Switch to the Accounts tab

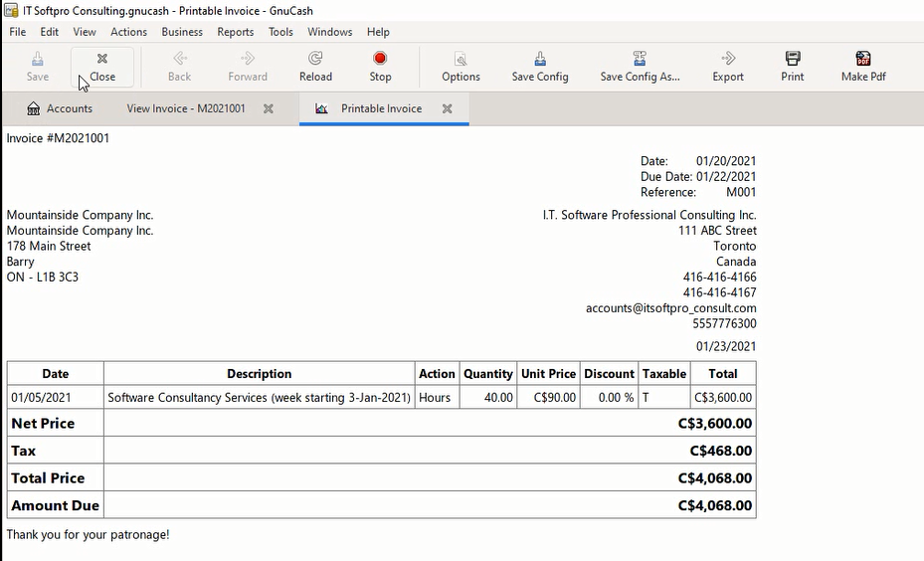60,108
